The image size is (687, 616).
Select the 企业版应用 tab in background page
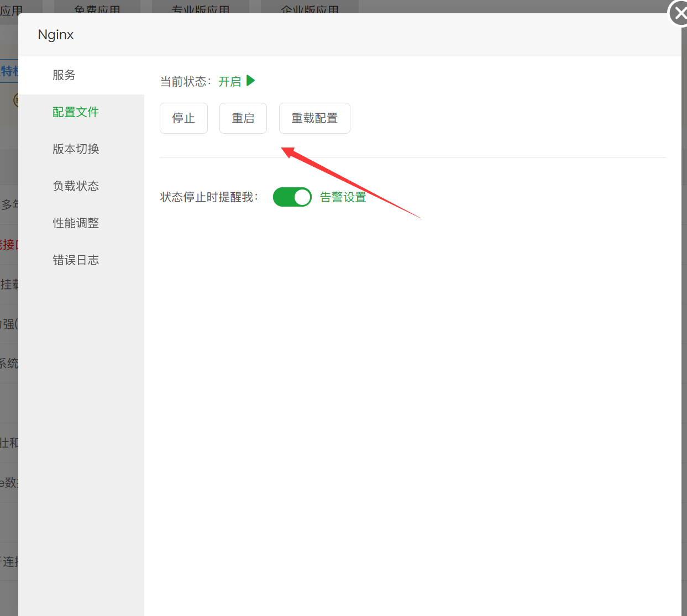tap(310, 7)
